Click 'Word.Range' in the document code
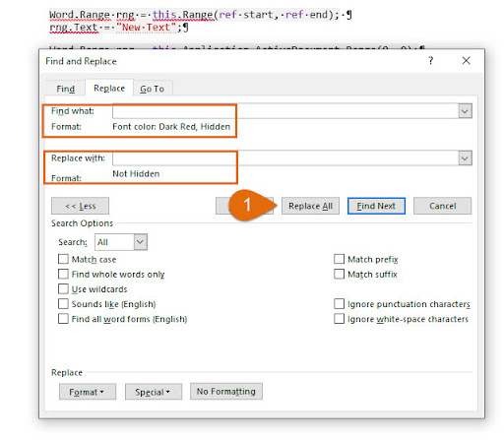The width and height of the screenshot is (504, 440). coord(80,15)
